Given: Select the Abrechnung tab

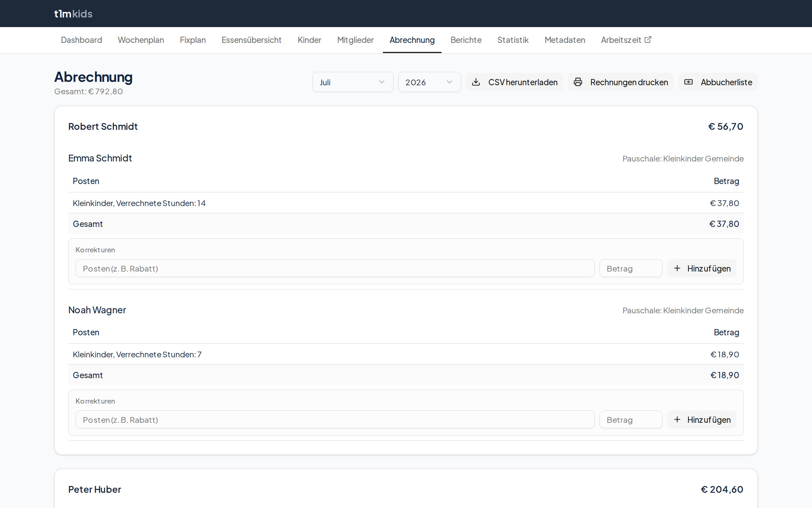Looking at the screenshot, I should (x=412, y=40).
